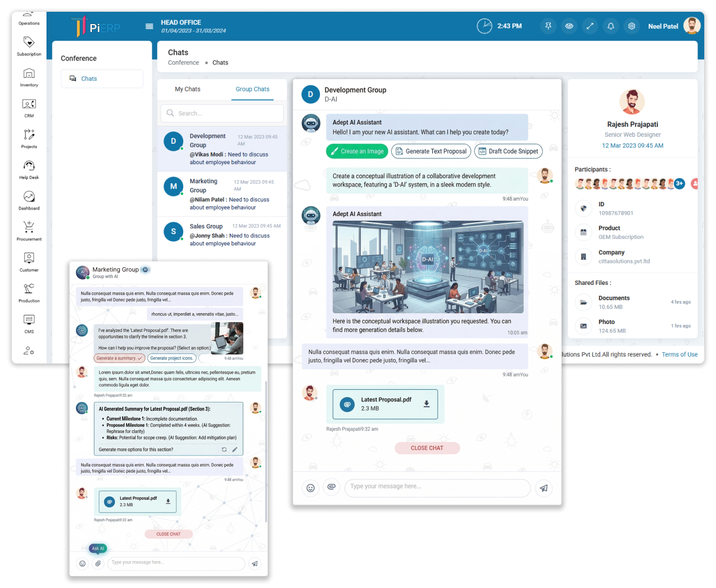This screenshot has width=716, height=588.
Task: Send the message with the paper plane icon
Action: (544, 488)
